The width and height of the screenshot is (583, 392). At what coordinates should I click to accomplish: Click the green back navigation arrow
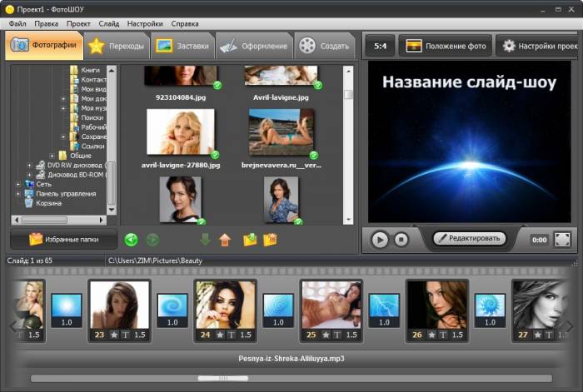pyautogui.click(x=132, y=240)
